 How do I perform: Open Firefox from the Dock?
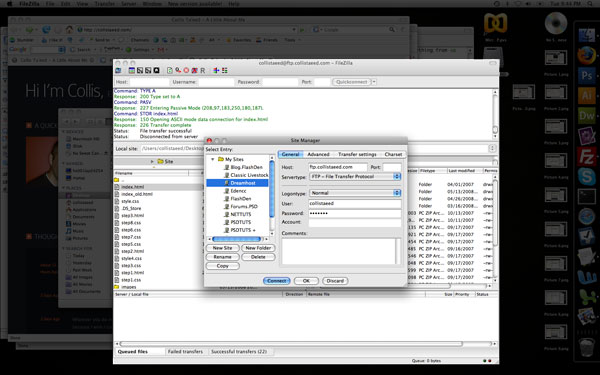coord(586,55)
